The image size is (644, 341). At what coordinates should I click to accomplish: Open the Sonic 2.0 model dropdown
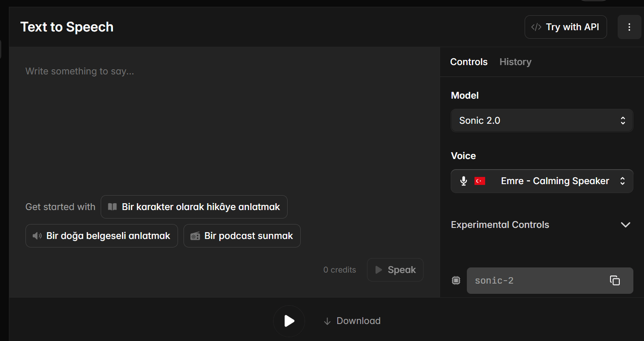pyautogui.click(x=542, y=121)
